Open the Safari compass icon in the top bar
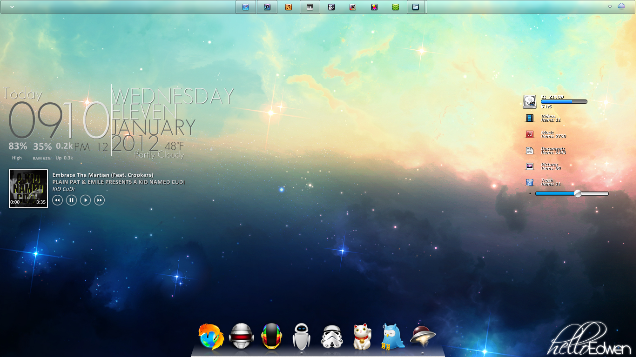The width and height of the screenshot is (640, 364). click(x=246, y=7)
